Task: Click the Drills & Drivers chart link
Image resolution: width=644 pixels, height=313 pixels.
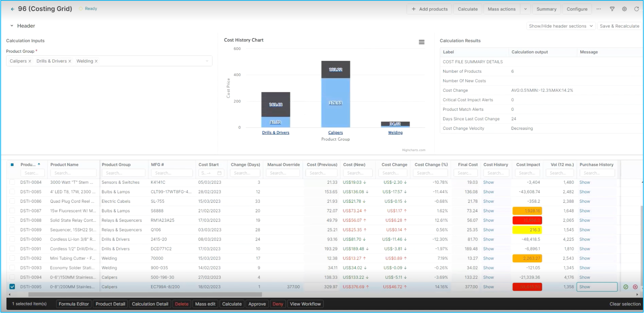Action: pyautogui.click(x=275, y=133)
